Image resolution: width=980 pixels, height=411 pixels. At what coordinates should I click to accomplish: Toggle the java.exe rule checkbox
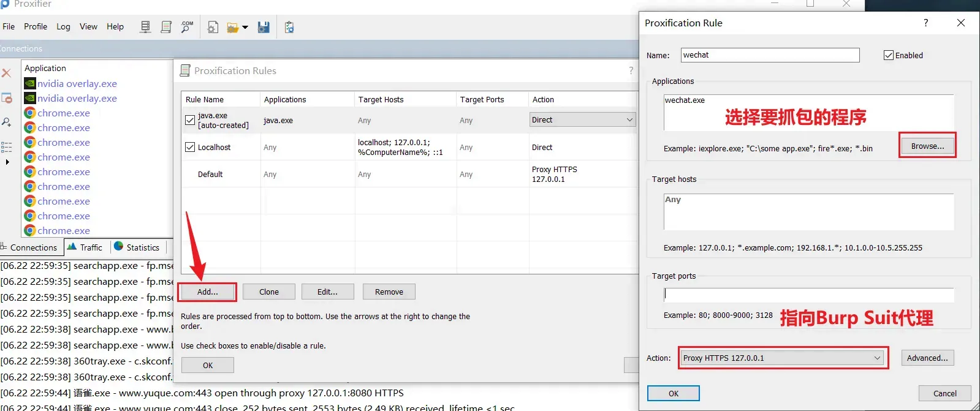190,120
